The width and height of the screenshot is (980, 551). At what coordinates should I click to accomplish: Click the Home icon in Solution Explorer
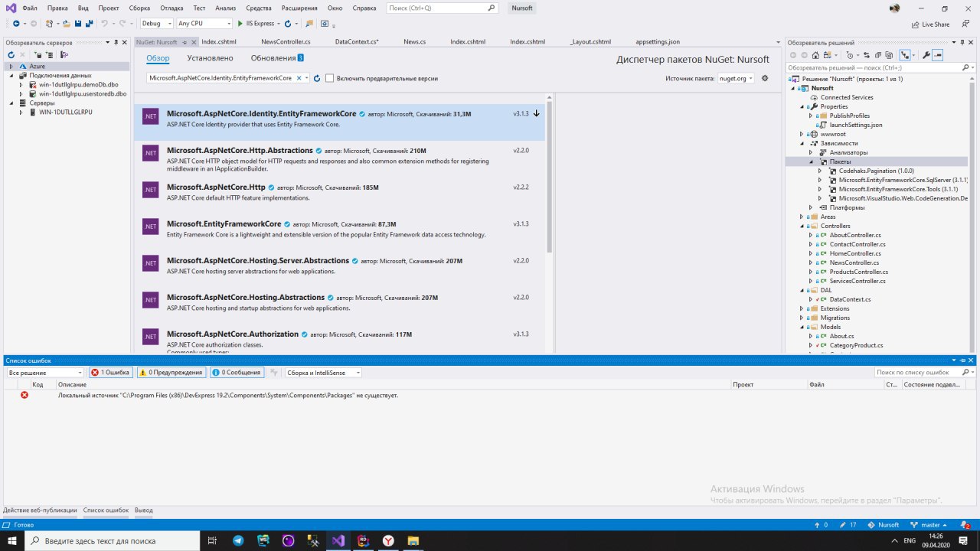[x=815, y=55]
